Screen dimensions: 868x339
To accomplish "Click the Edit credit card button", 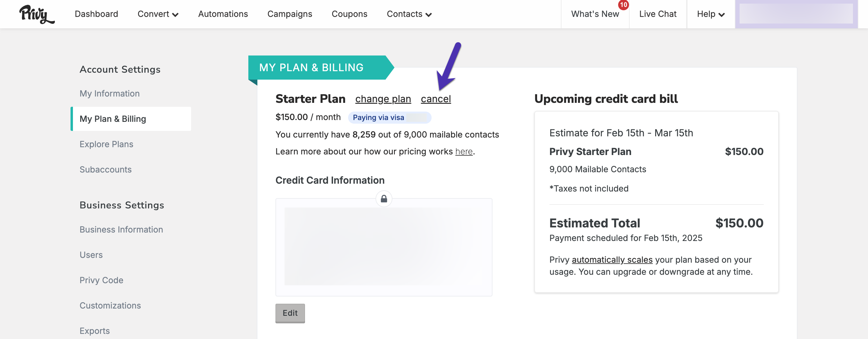I will tap(290, 313).
